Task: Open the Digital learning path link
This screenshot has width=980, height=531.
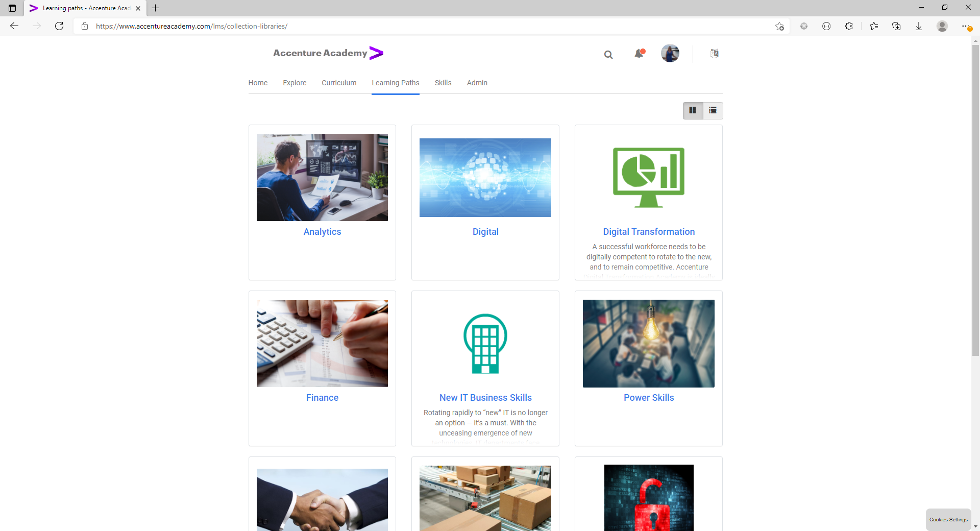Action: coord(485,232)
